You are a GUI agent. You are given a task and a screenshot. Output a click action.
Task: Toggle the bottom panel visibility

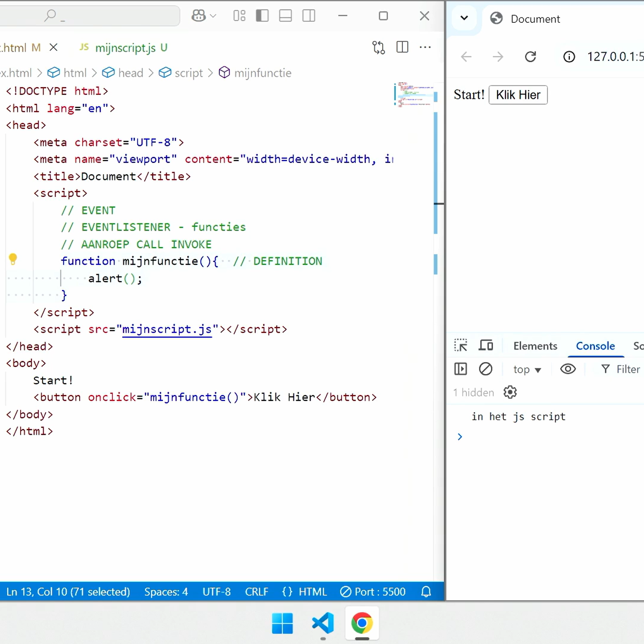click(x=286, y=16)
